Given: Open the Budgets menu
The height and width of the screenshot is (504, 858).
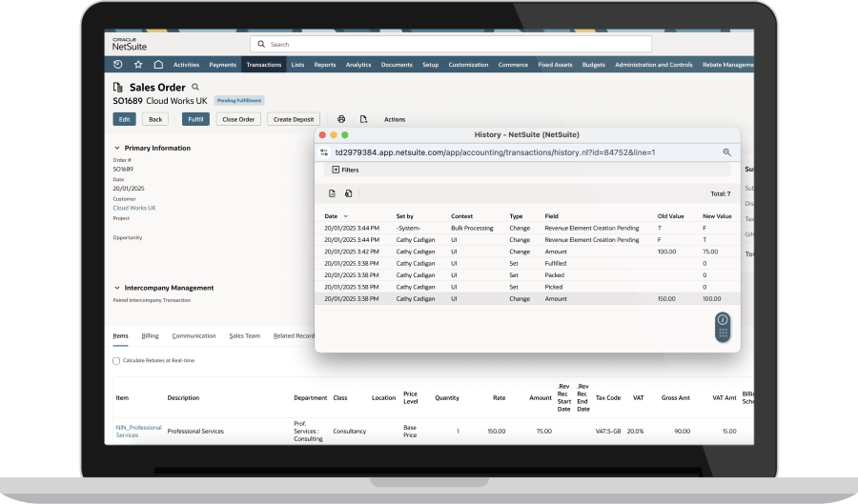Looking at the screenshot, I should [594, 65].
